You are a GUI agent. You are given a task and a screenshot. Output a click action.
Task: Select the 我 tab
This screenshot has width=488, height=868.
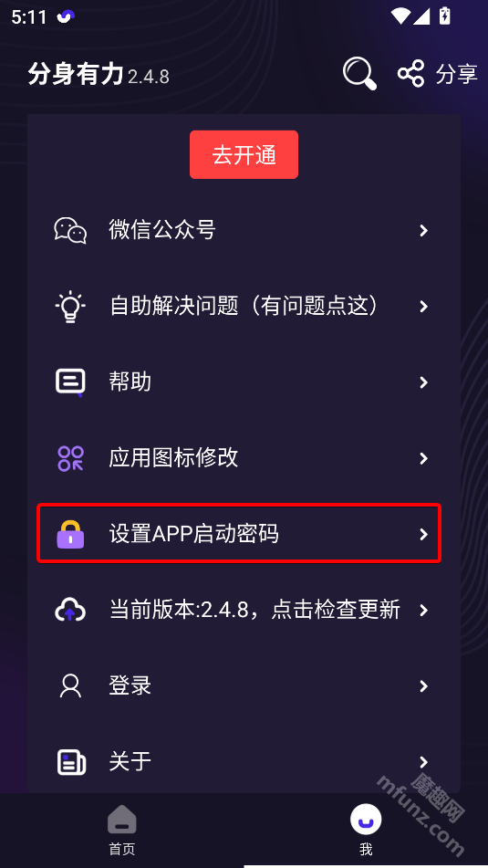click(x=366, y=831)
